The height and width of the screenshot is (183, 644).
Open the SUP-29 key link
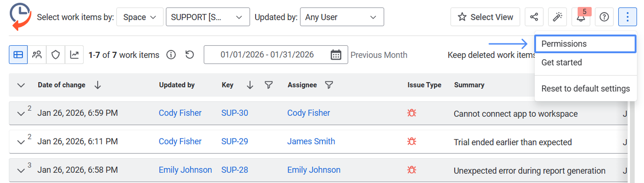235,141
